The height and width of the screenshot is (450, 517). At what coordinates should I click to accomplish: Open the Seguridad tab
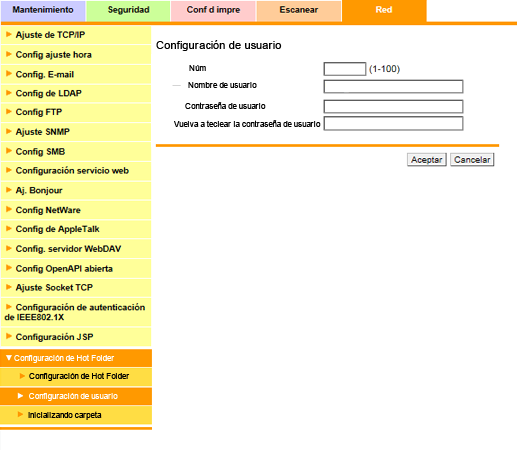point(128,10)
